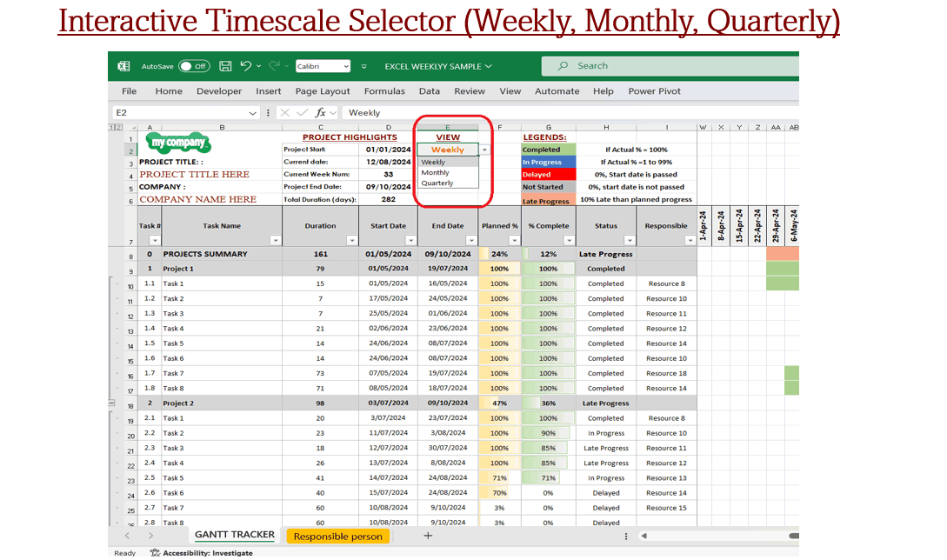Click the Cancel X icon in formula bar
Screen dimensions: 947x560
point(284,112)
